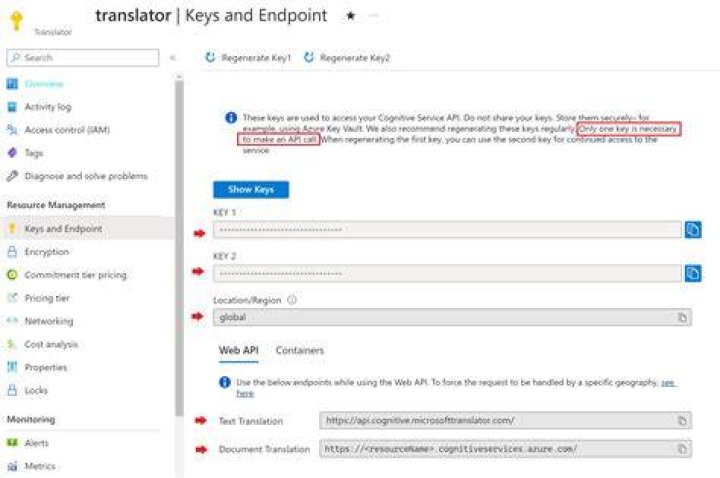
Task: Copy the Document Translation endpoint URL
Action: click(682, 449)
